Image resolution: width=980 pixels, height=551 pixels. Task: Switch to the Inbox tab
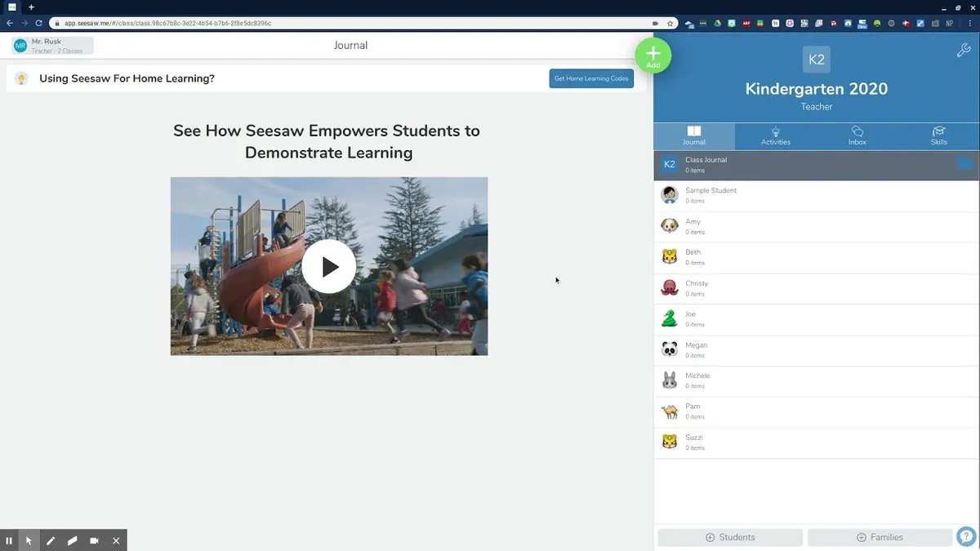(857, 136)
